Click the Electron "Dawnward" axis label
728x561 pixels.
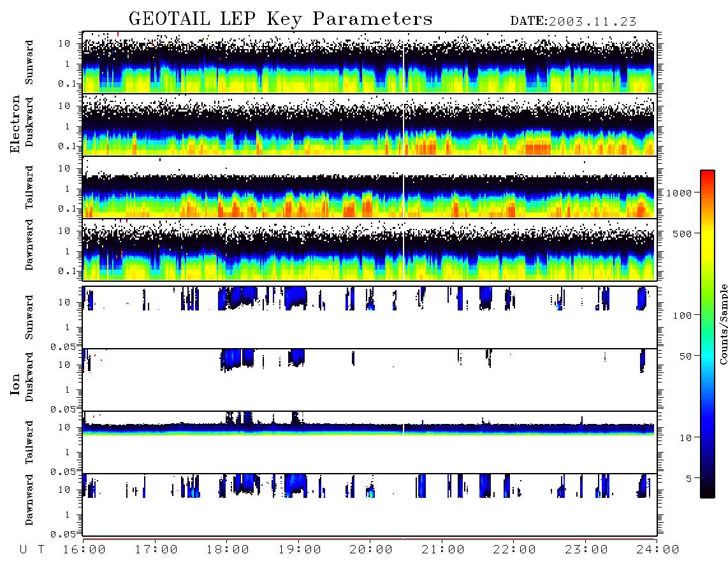click(29, 245)
